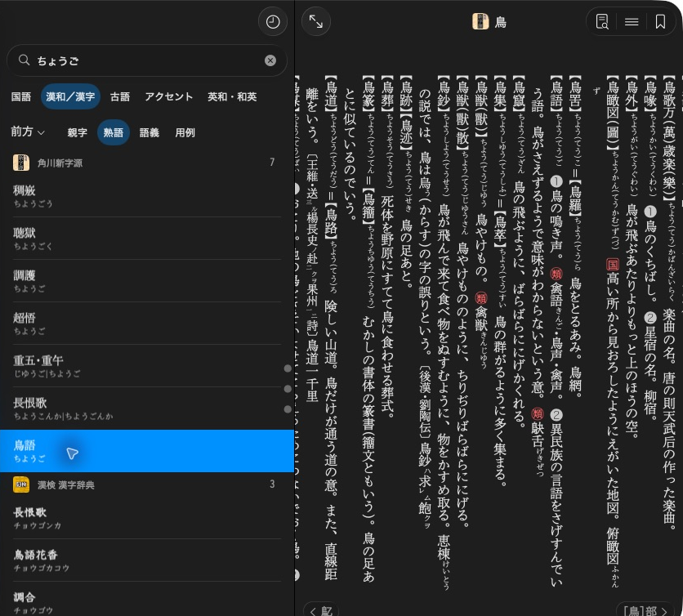Screen dimensions: 683x616
Task: Open the 重五・重午 result
Action: pyautogui.click(x=147, y=366)
